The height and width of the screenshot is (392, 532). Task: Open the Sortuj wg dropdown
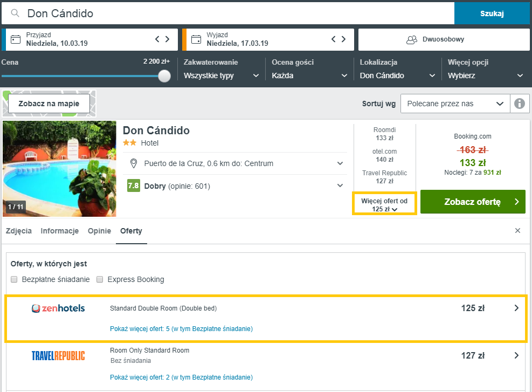click(455, 104)
